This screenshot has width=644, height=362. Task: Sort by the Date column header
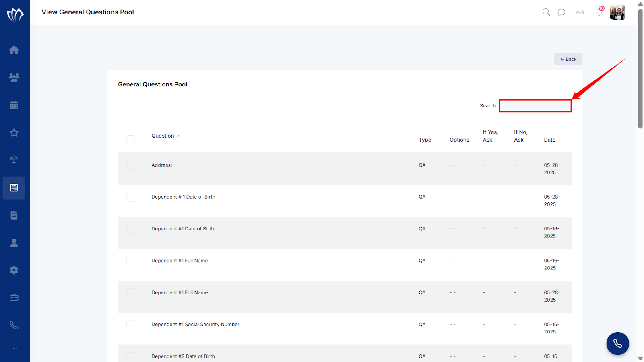point(549,140)
